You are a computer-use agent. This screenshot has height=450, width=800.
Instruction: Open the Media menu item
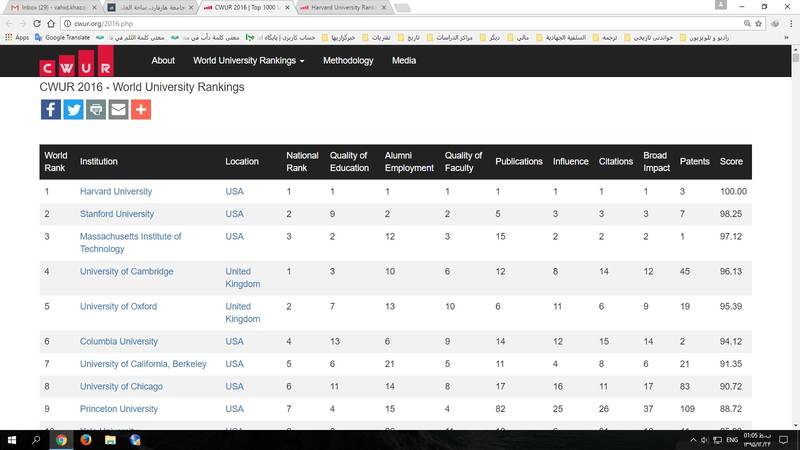404,60
